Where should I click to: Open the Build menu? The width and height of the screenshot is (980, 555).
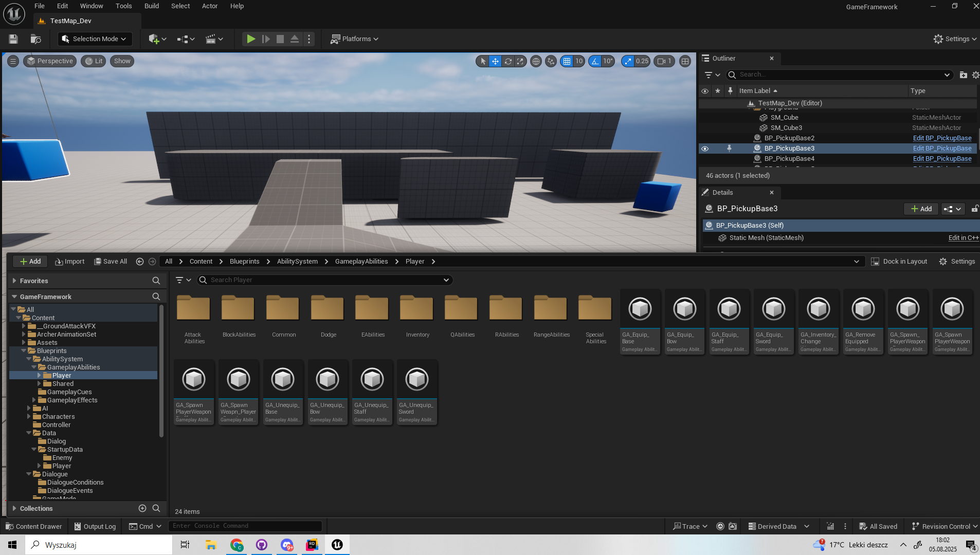point(152,6)
